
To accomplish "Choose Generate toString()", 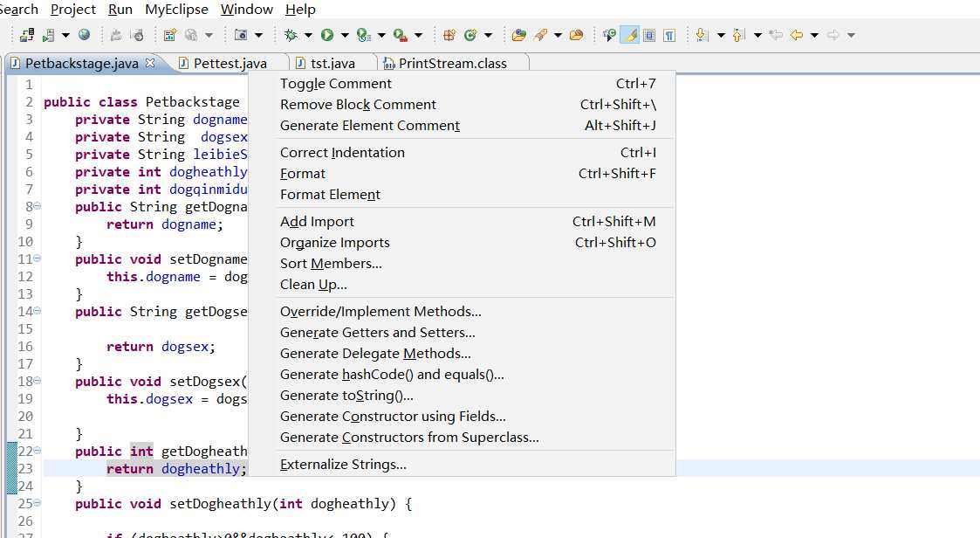I will (x=462, y=396).
